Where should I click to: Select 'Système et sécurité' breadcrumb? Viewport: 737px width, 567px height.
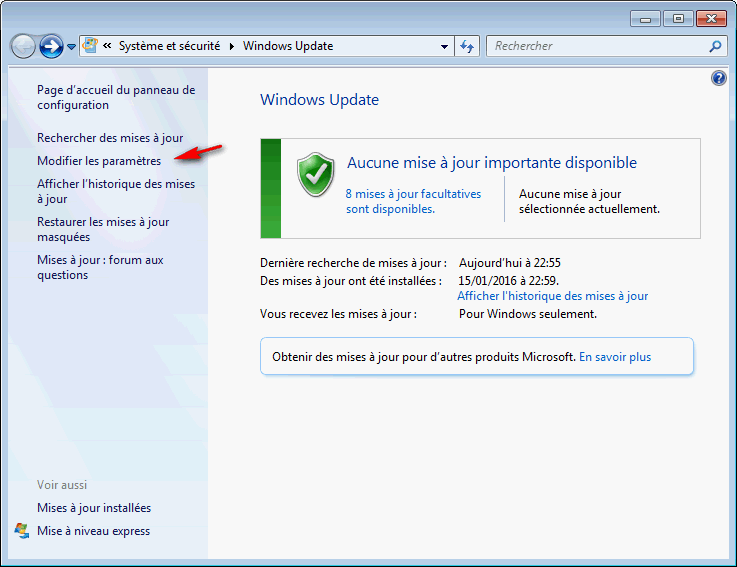tap(169, 46)
